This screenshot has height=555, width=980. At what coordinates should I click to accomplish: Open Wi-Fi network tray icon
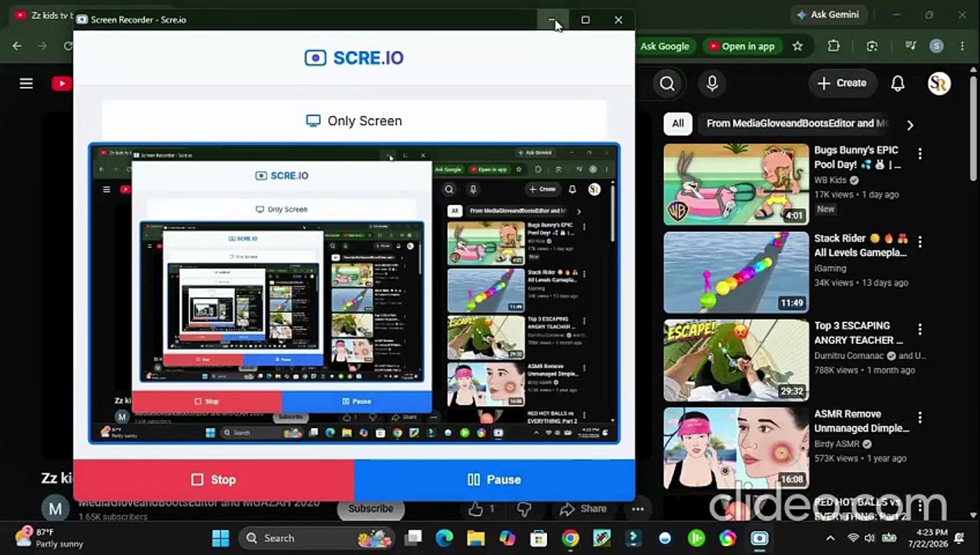pos(853,538)
